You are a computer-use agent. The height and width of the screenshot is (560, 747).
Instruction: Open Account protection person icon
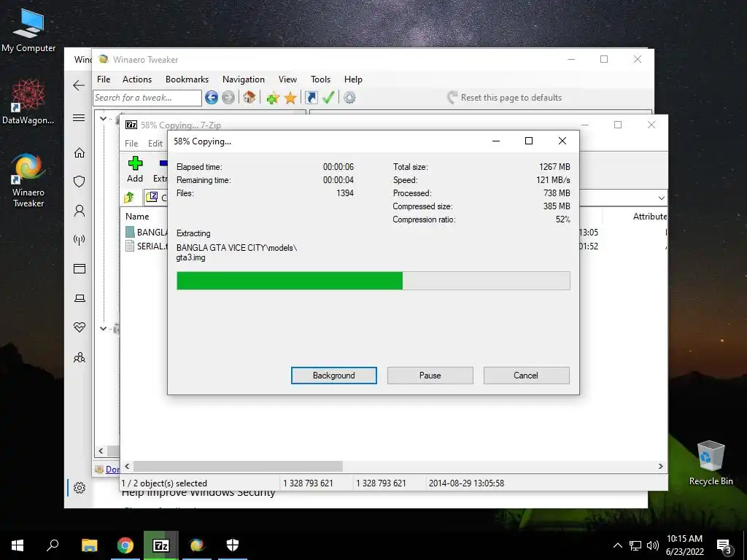(x=80, y=211)
